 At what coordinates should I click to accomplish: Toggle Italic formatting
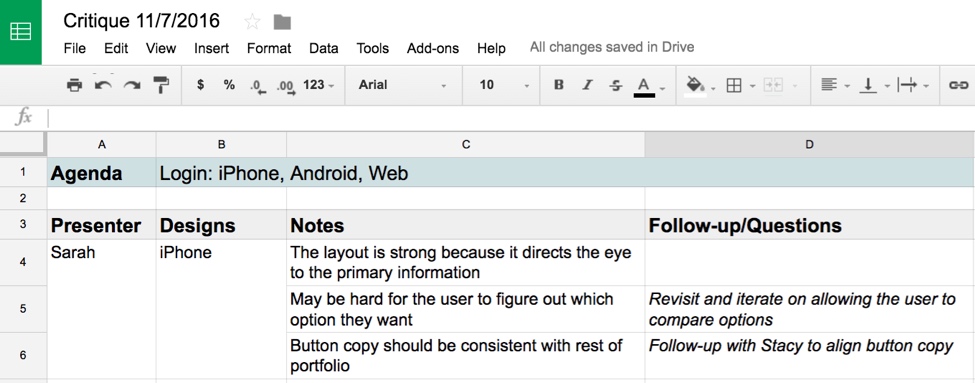coord(587,85)
